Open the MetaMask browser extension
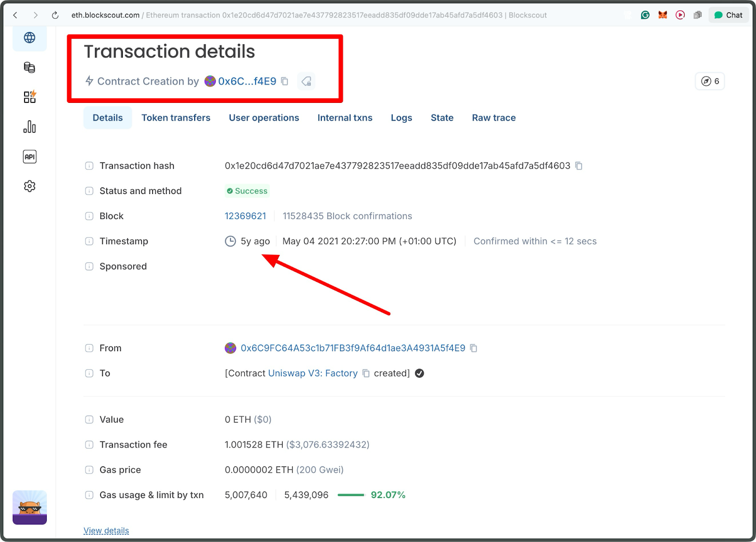This screenshot has height=542, width=756. click(x=662, y=15)
